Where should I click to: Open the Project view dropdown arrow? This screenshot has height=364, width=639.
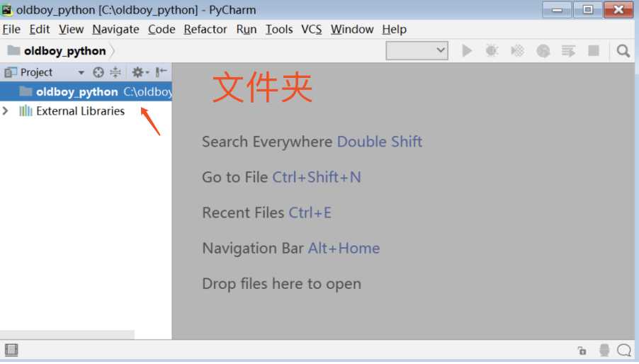(81, 72)
